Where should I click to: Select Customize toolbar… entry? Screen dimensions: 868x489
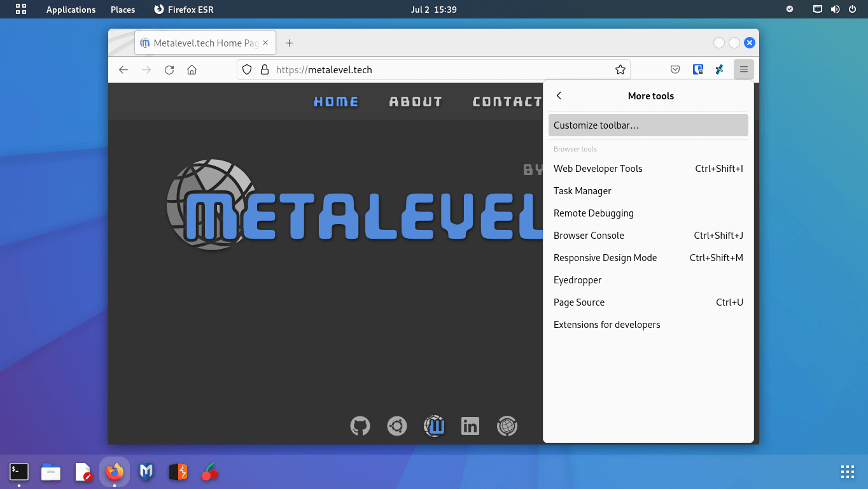point(648,125)
